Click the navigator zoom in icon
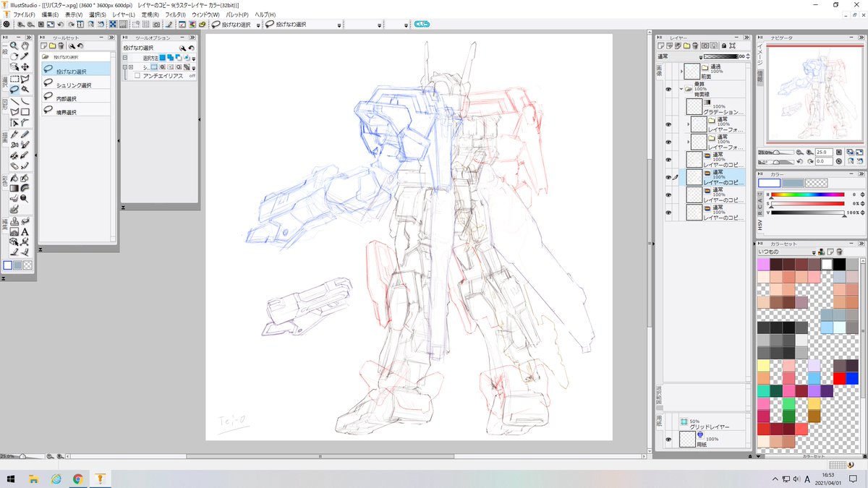 tap(809, 152)
